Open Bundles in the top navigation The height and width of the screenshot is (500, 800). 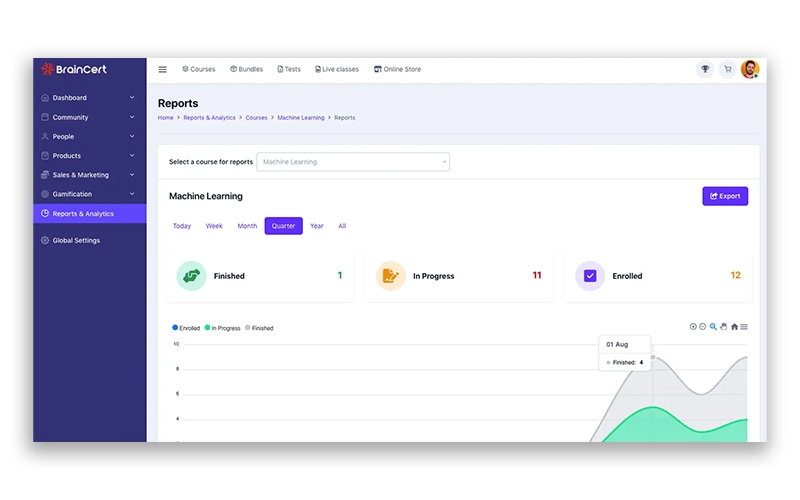tap(246, 69)
